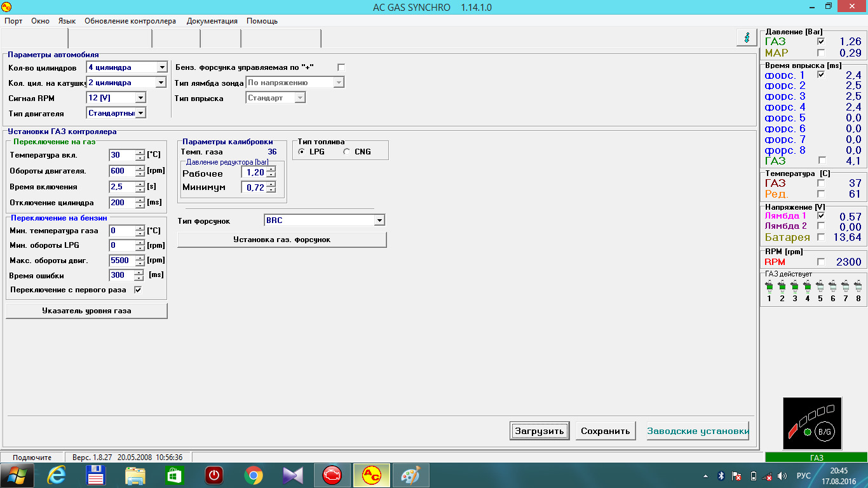Toggle 'Бенз. форсунка управляемая по +' checkbox
This screenshot has width=868, height=488.
[x=341, y=67]
